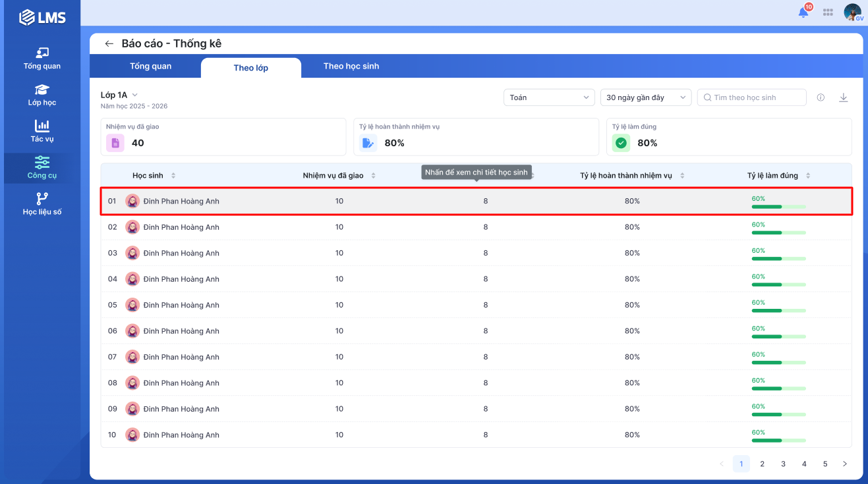Open the Toán subject dropdown
Screen dimensions: 868x484
point(549,97)
